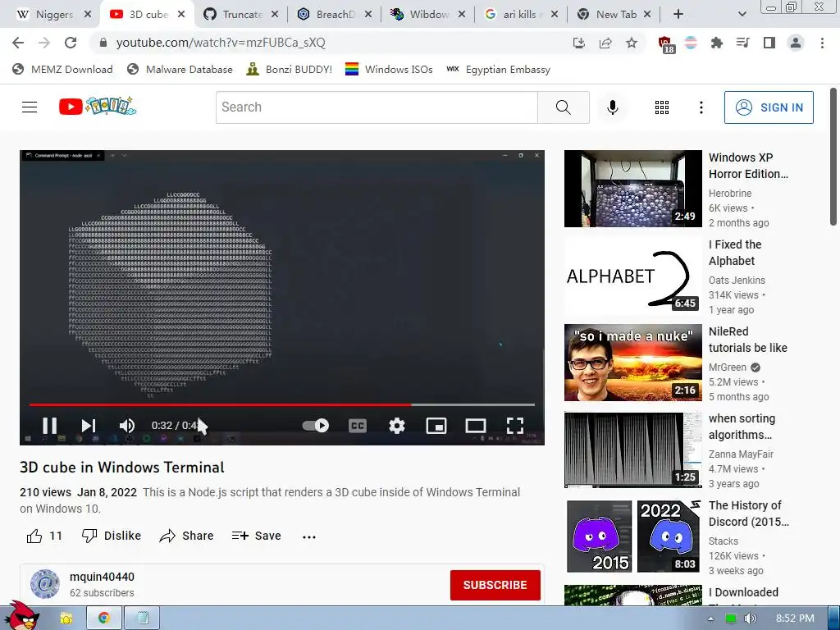Open NileRed tutorials be like thumbnail

point(632,362)
